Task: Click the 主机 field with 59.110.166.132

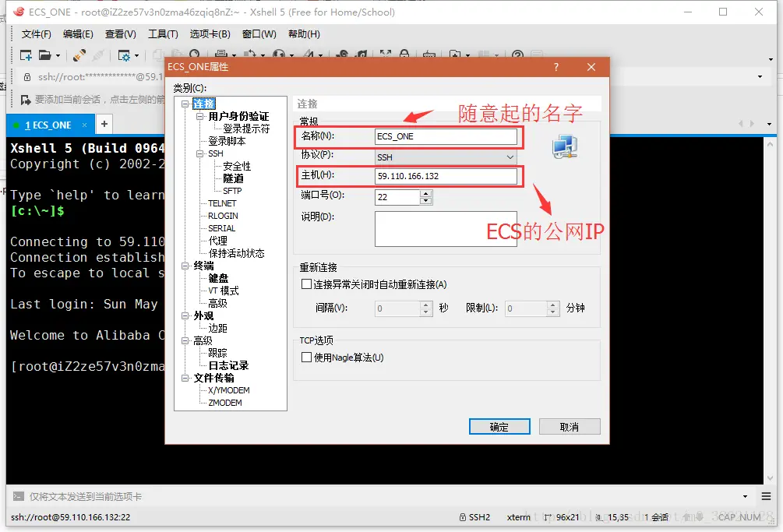Action: pos(446,176)
